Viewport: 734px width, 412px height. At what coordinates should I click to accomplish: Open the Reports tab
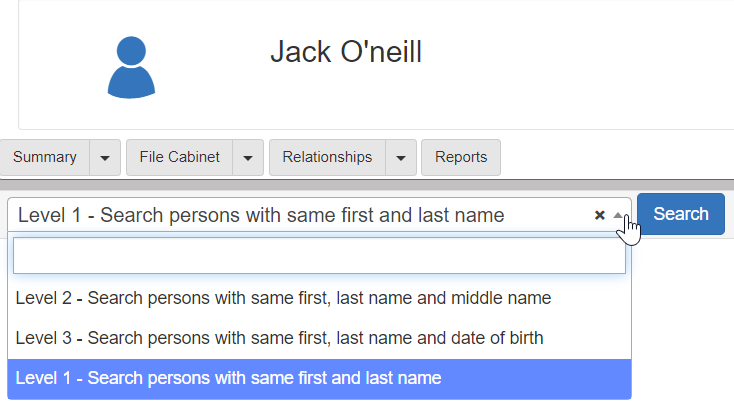pos(461,158)
